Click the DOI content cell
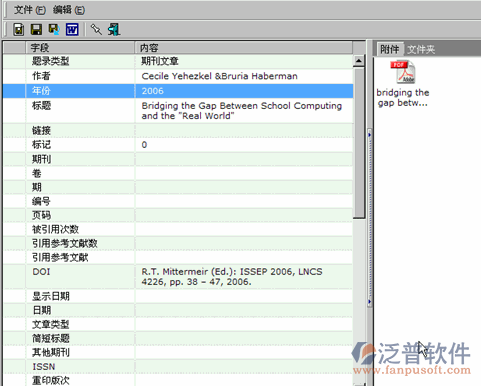Image resolution: width=481 pixels, height=386 pixels. click(x=244, y=277)
